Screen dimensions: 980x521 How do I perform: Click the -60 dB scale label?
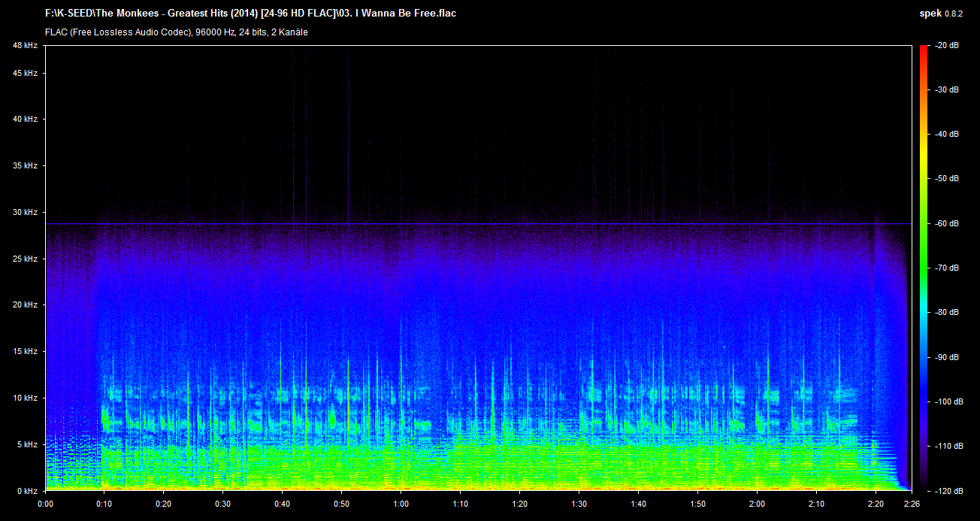[x=946, y=224]
